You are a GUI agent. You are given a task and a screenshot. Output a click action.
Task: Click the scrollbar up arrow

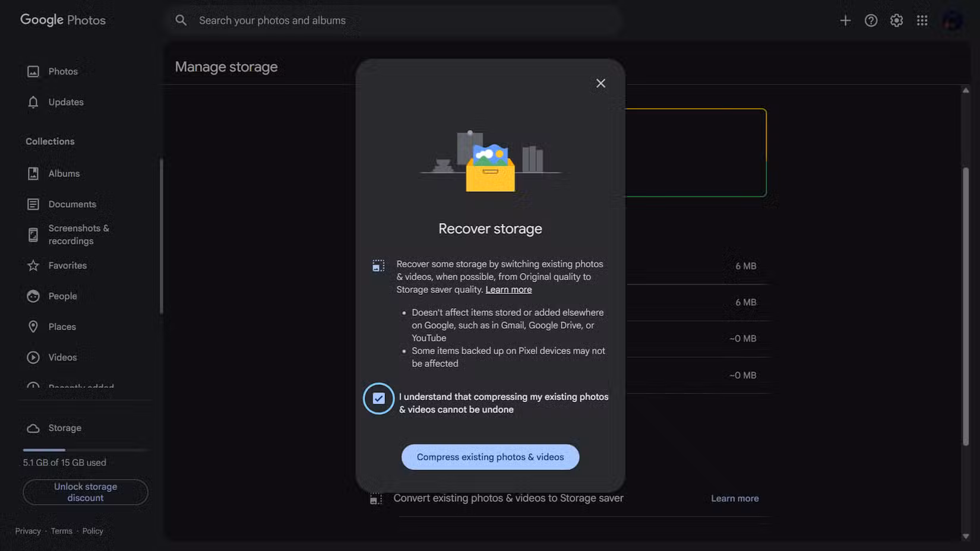coord(966,91)
